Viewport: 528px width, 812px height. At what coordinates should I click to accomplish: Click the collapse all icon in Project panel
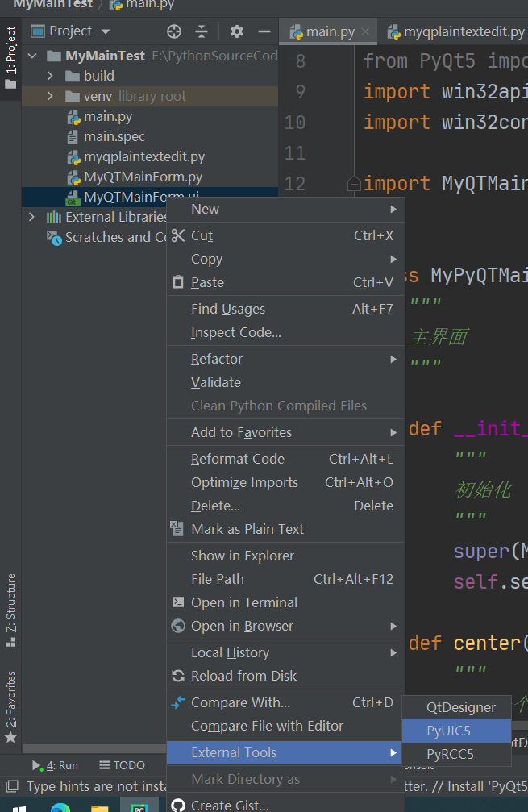tap(202, 31)
